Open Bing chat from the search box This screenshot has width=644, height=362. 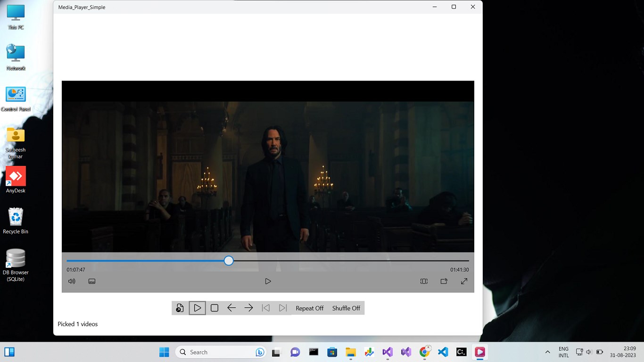pos(260,352)
